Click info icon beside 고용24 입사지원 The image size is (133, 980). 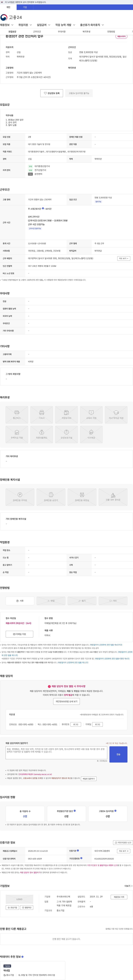(116, 811)
